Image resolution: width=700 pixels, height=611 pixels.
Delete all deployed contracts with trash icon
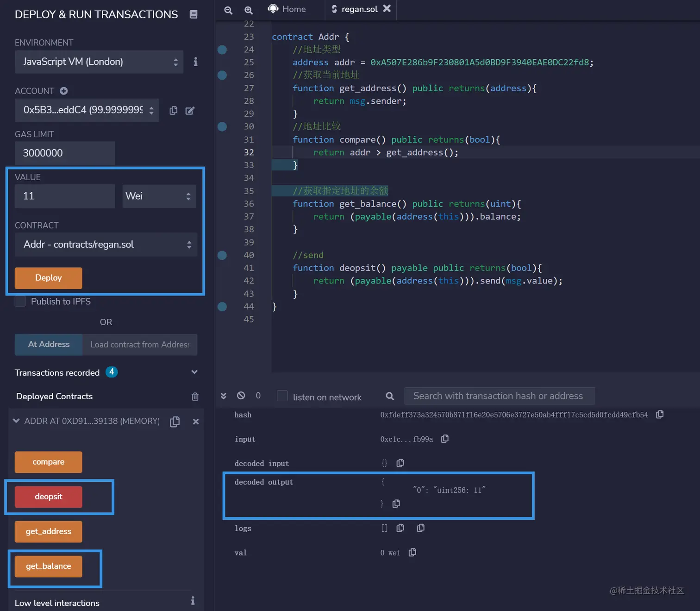click(195, 397)
